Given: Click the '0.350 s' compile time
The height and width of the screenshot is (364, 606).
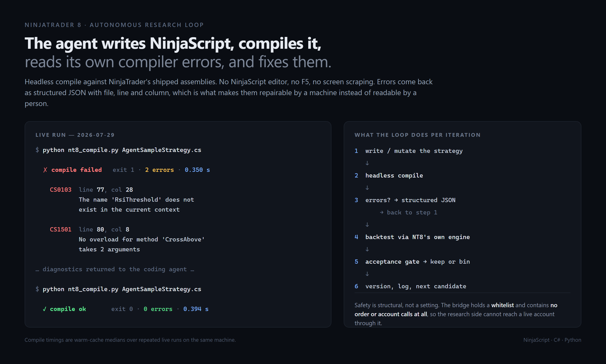Looking at the screenshot, I should point(197,170).
